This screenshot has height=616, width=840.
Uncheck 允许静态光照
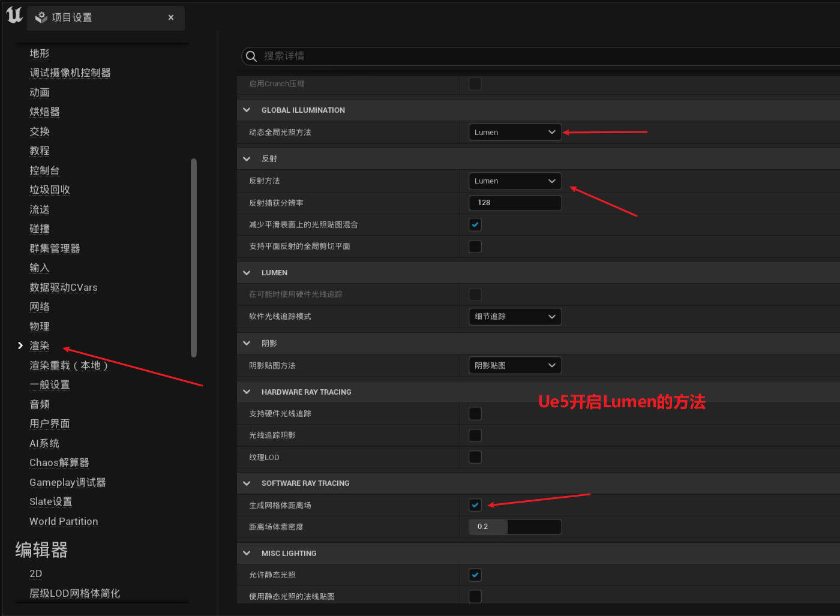point(475,575)
